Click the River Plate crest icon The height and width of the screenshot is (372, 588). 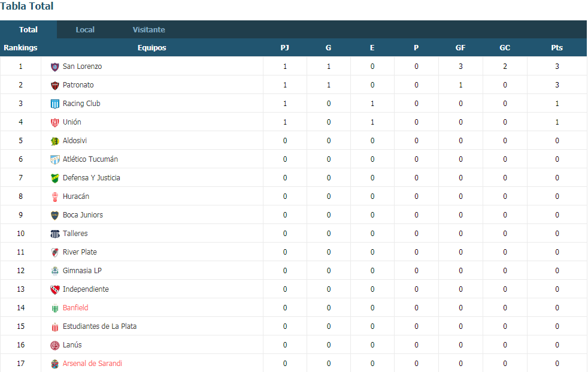tap(54, 252)
